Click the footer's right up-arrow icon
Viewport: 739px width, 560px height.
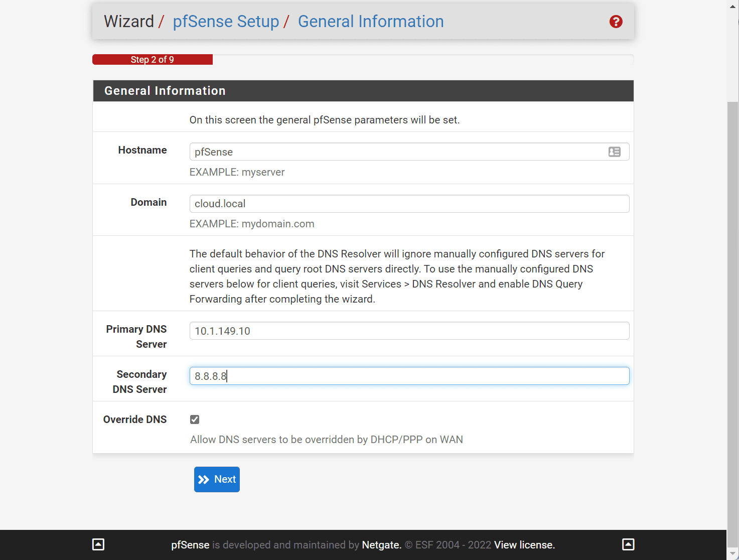tap(628, 544)
